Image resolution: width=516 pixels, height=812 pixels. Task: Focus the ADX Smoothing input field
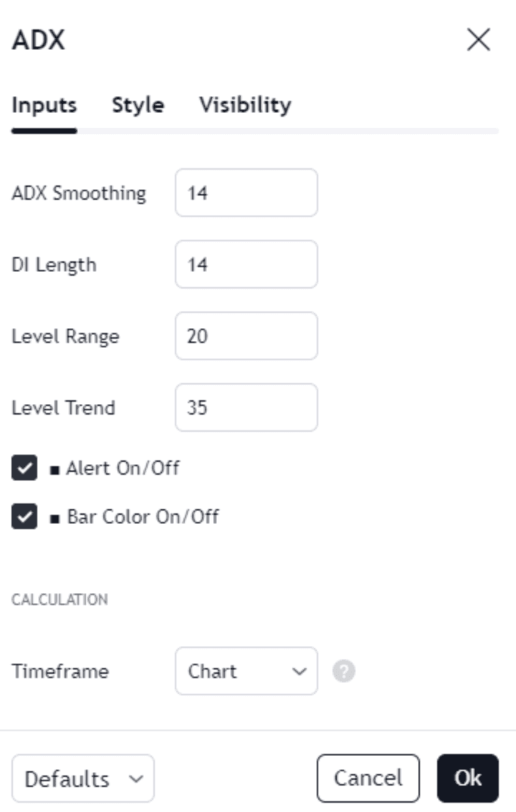pyautogui.click(x=246, y=193)
